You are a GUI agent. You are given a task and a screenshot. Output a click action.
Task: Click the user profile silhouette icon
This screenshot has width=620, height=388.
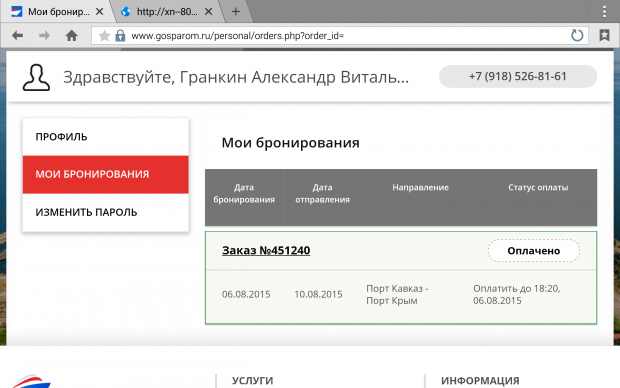click(36, 78)
